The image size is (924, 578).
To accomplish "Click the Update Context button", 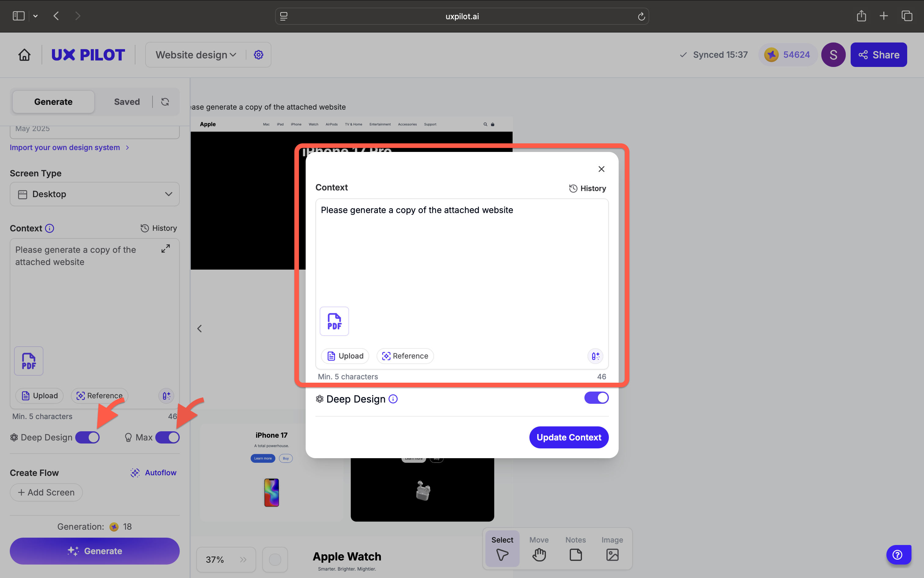I will click(x=569, y=437).
